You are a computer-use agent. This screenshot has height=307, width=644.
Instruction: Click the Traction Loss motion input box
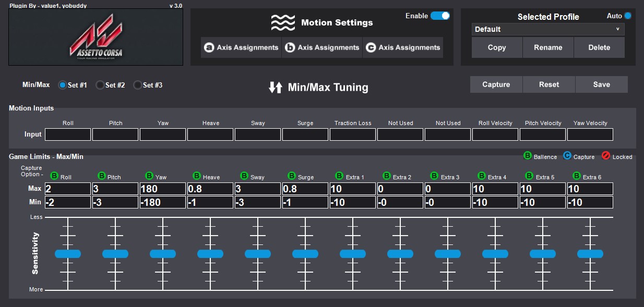[353, 134]
